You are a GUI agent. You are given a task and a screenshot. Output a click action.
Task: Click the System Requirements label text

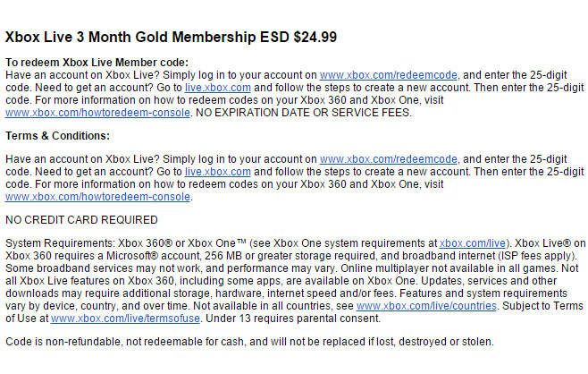(61, 243)
